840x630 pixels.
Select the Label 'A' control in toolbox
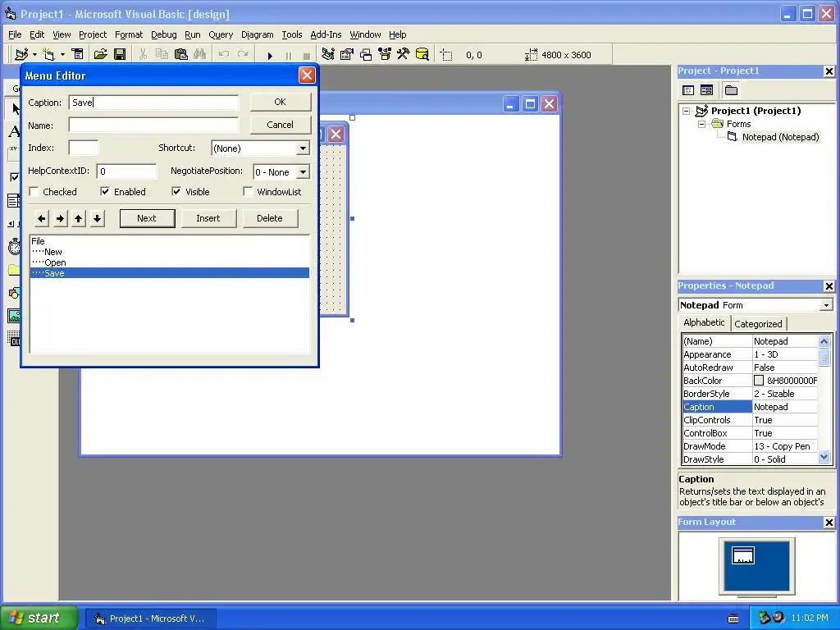click(x=14, y=131)
